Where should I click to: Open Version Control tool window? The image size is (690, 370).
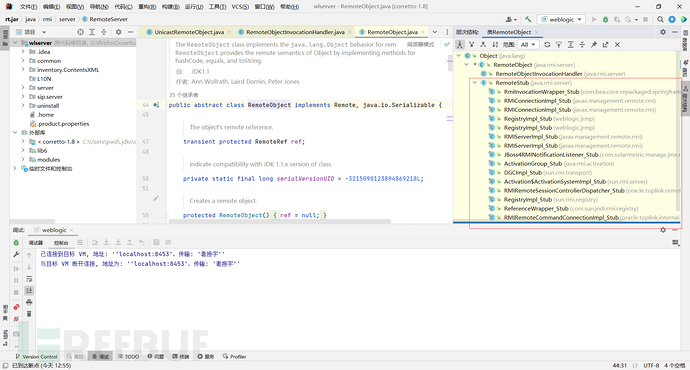pyautogui.click(x=37, y=356)
